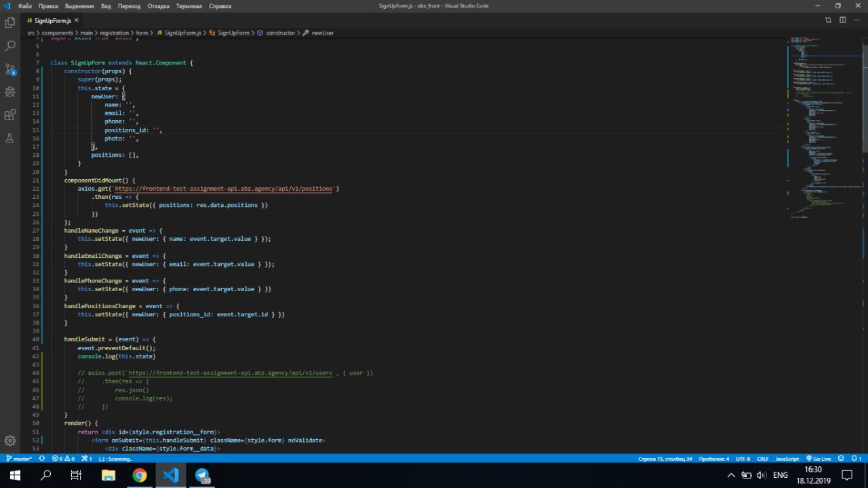868x488 pixels.
Task: Click errors and warnings count indicator
Action: [63, 459]
